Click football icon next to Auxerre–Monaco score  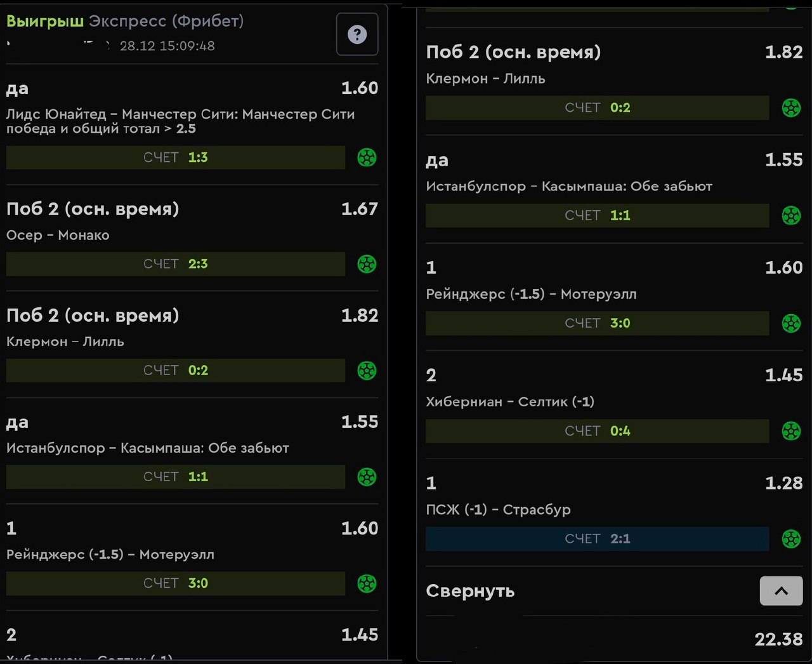click(367, 264)
